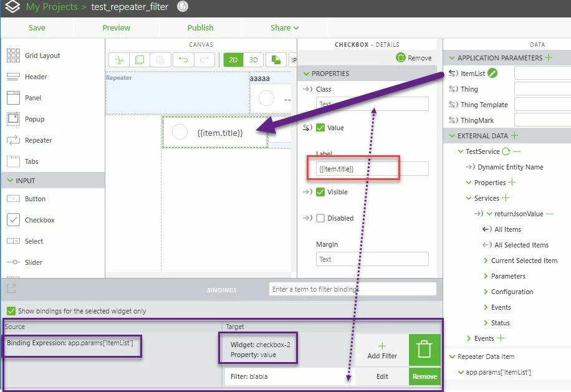Viewport: 571px width, 392px height.
Task: Add a property with plus next to Properties
Action: pos(512,182)
